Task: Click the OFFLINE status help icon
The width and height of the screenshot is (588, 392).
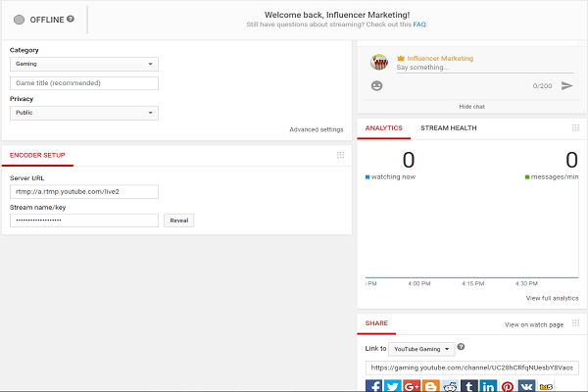Action: 71,19
